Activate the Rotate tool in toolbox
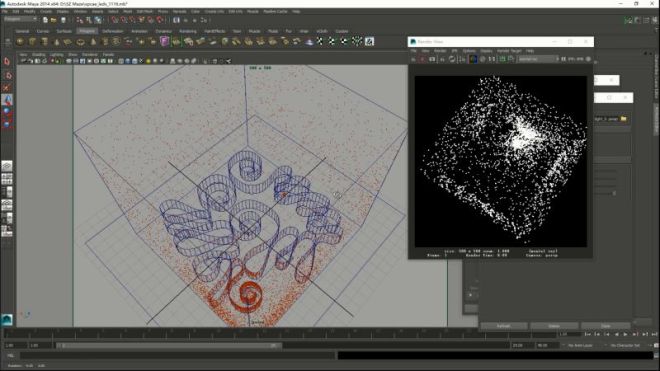This screenshot has width=660, height=371. (x=7, y=112)
